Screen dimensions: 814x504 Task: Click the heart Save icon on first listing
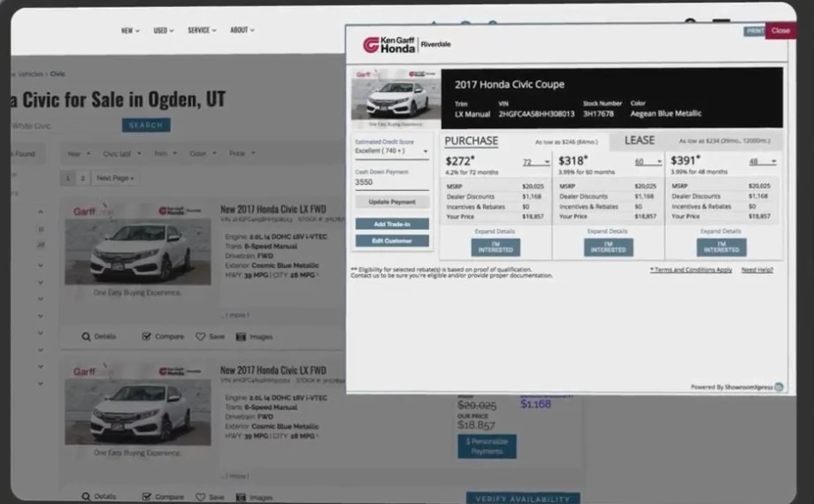[200, 337]
